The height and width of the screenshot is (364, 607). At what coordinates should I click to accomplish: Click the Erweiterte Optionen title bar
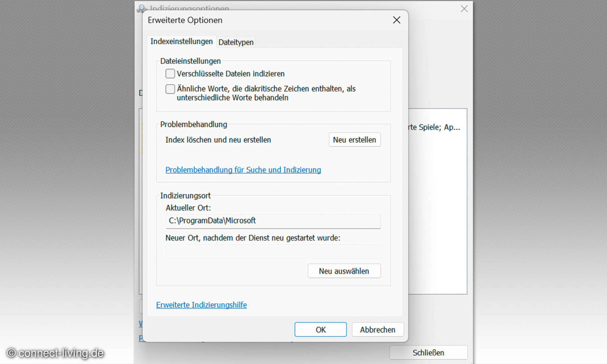pyautogui.click(x=266, y=20)
